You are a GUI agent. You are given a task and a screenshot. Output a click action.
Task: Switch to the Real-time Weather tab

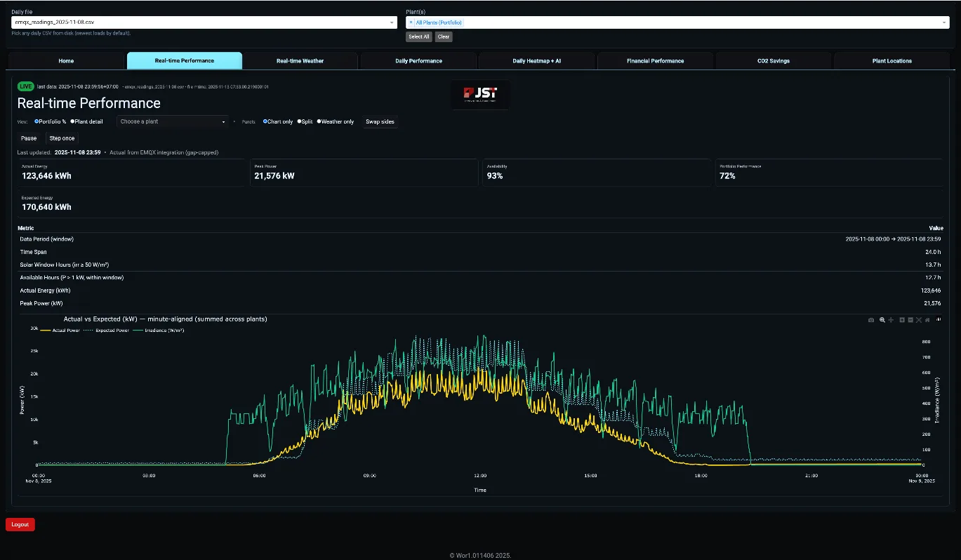(300, 61)
